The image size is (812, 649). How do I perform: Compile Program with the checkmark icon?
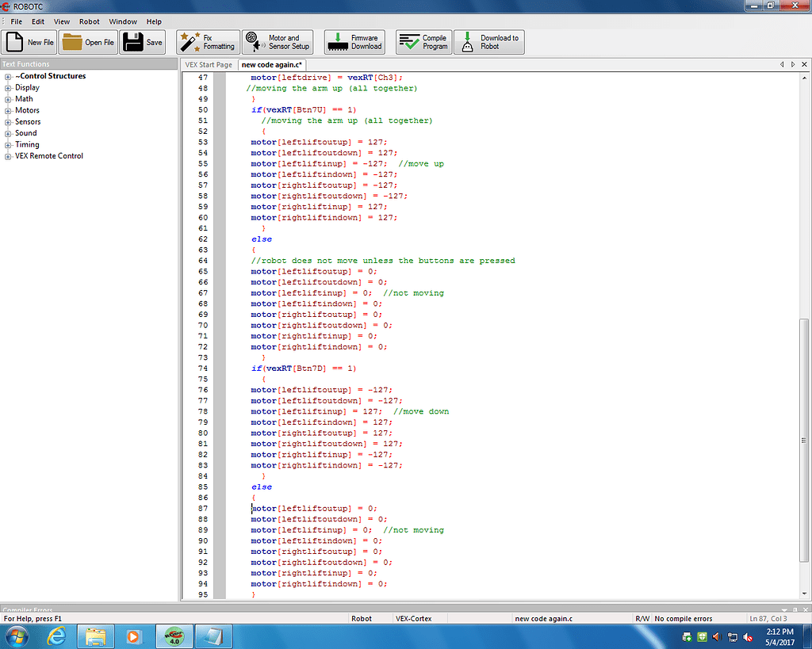point(423,42)
